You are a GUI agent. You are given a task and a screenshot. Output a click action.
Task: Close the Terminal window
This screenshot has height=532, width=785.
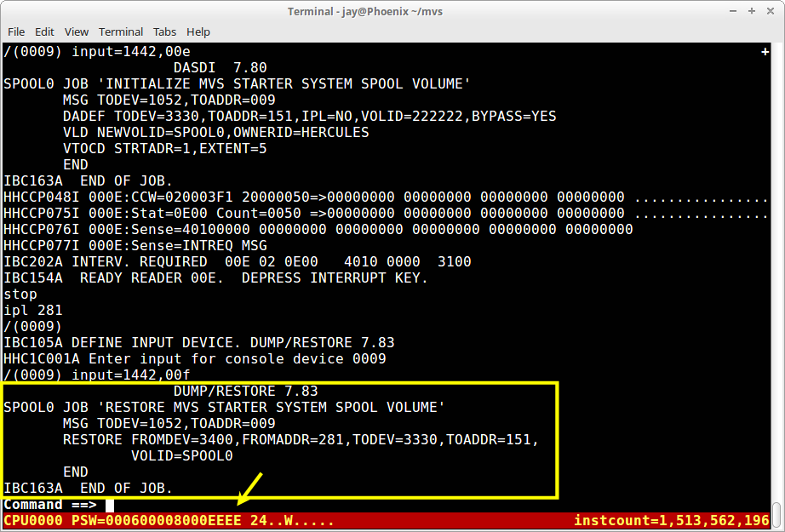click(771, 11)
